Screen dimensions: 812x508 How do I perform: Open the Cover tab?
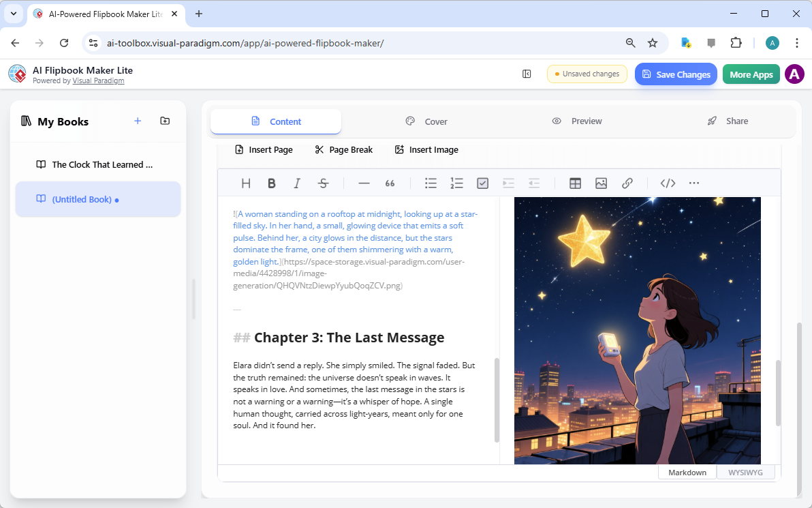point(426,121)
